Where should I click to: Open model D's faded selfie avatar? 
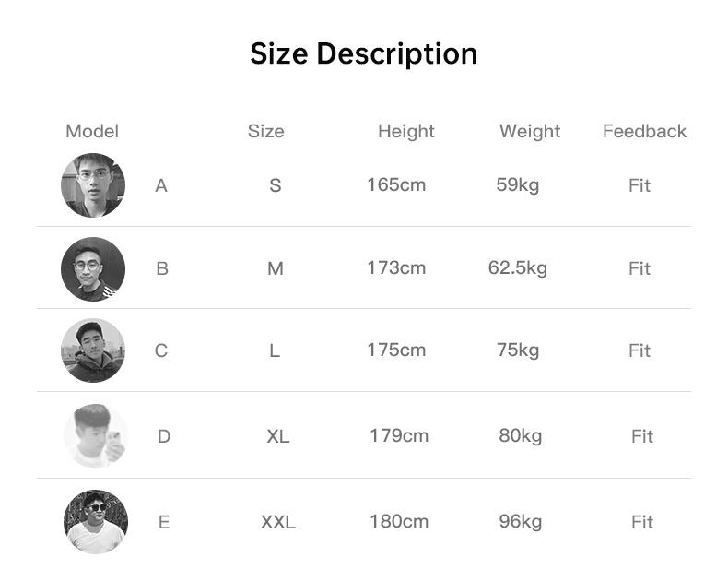click(x=96, y=436)
